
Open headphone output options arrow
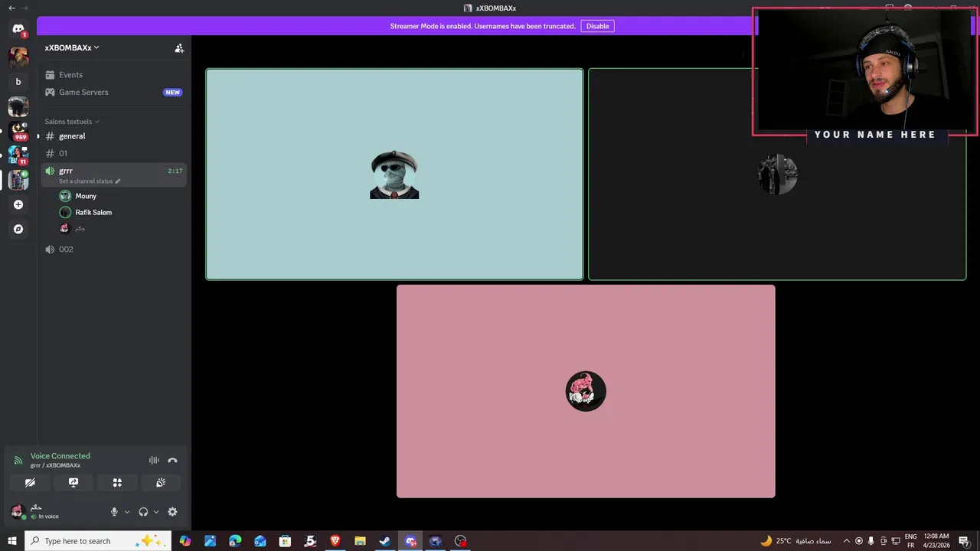pyautogui.click(x=156, y=512)
